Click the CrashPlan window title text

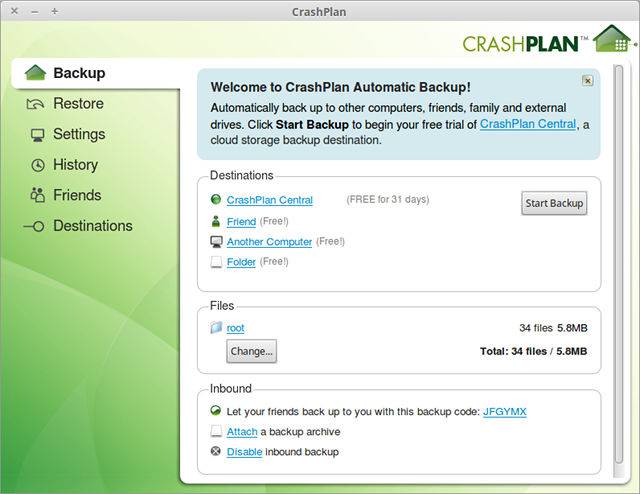point(319,12)
